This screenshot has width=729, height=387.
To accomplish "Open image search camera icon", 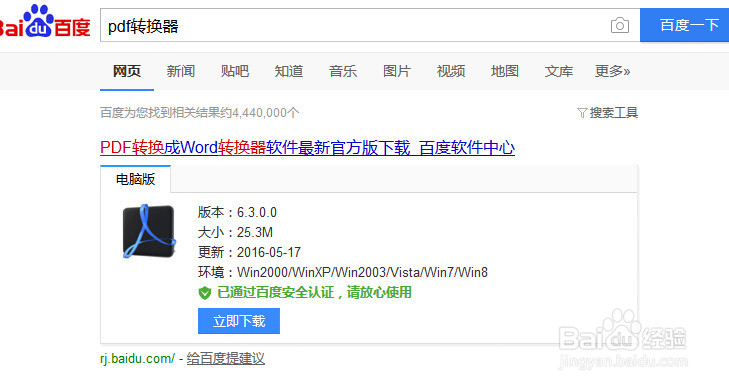I will [619, 26].
